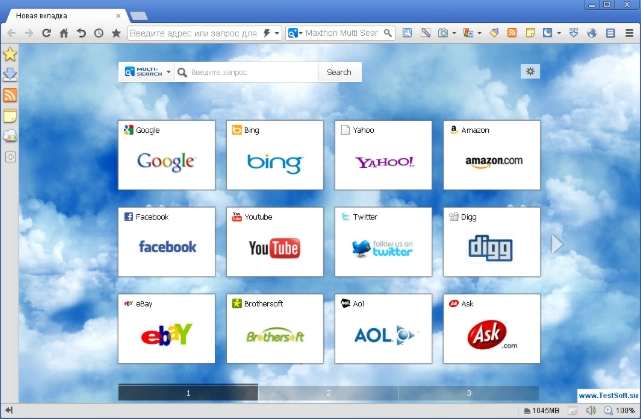Viewport: 641px width, 419px height.
Task: Open the main hamburger menu
Action: coord(630,33)
